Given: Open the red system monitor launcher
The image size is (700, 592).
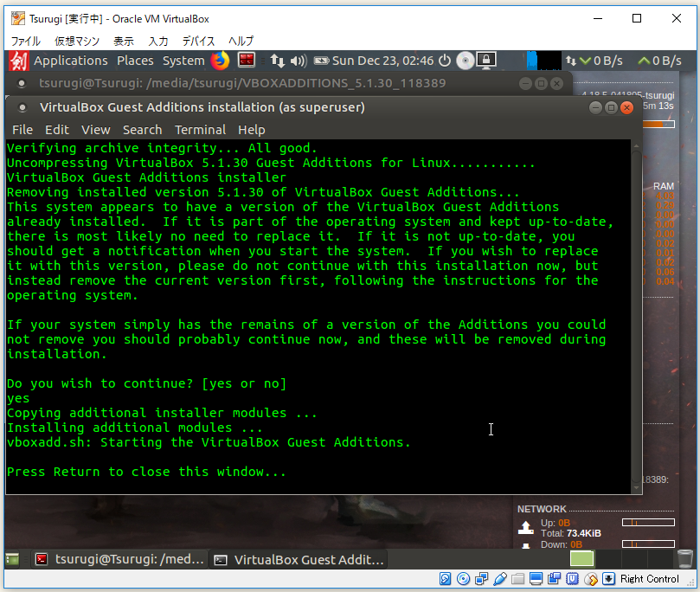Looking at the screenshot, I should (x=246, y=61).
